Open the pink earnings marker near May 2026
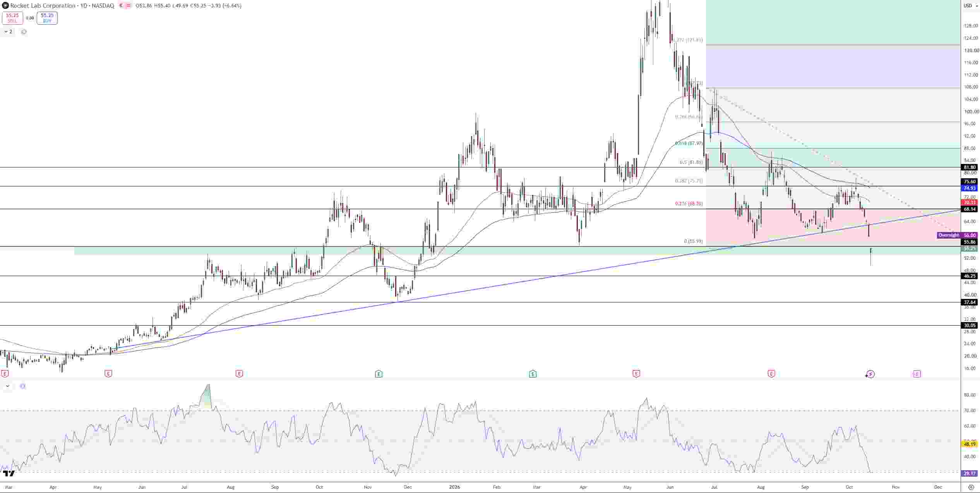The width and height of the screenshot is (980, 493). 636,374
